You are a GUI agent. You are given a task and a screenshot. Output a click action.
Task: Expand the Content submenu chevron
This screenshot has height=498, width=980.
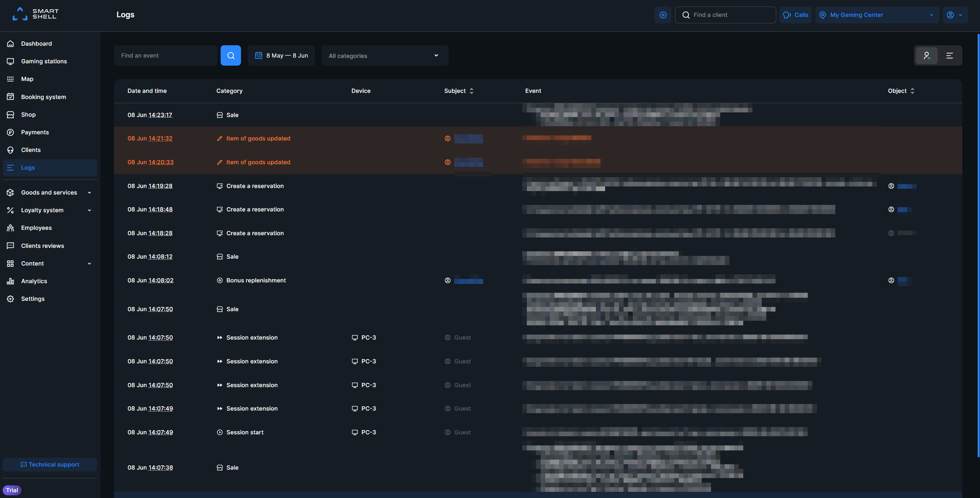[x=89, y=264]
